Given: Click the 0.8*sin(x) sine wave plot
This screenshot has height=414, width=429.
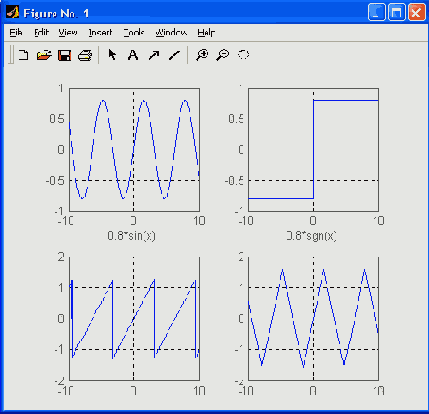Looking at the screenshot, I should tap(134, 150).
